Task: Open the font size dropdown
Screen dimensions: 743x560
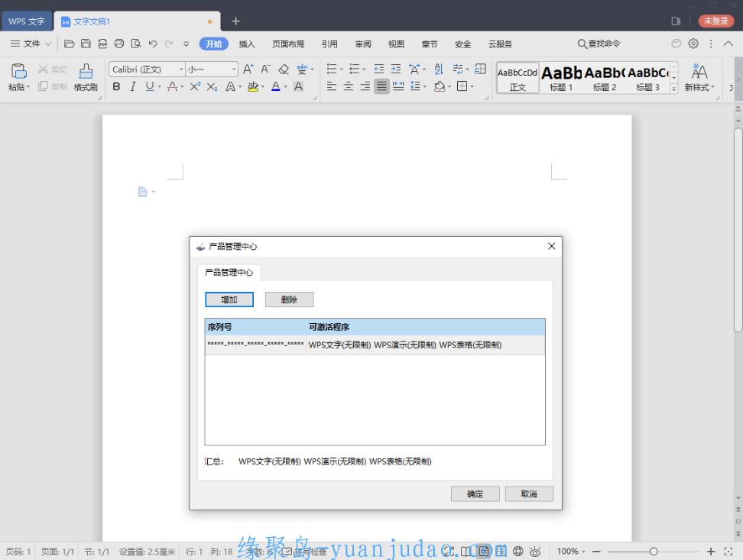Action: pyautogui.click(x=234, y=70)
